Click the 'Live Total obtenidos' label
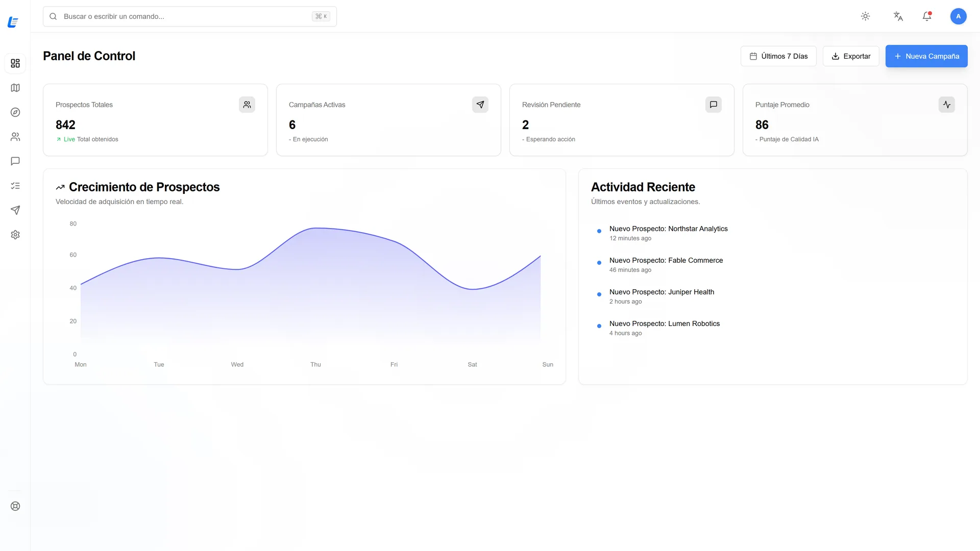Viewport: 980px width, 551px height. [87, 139]
